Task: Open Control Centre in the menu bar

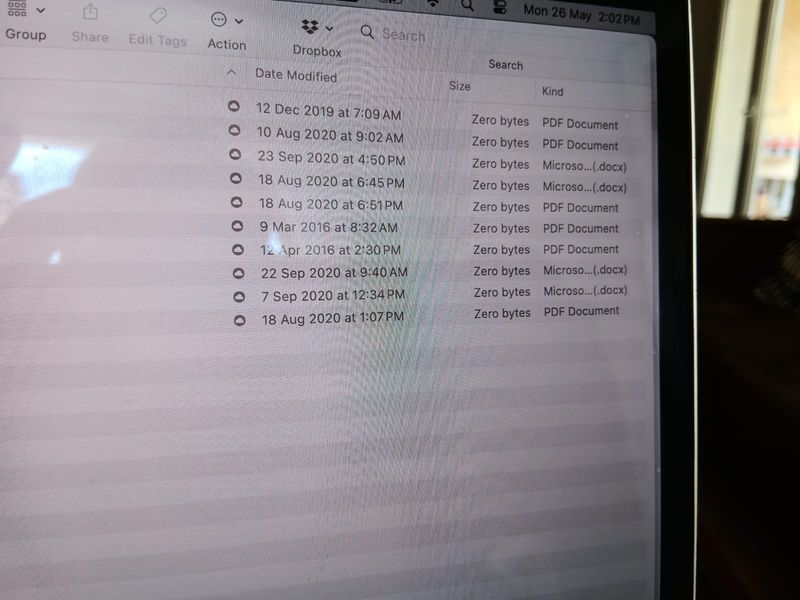Action: pyautogui.click(x=500, y=7)
